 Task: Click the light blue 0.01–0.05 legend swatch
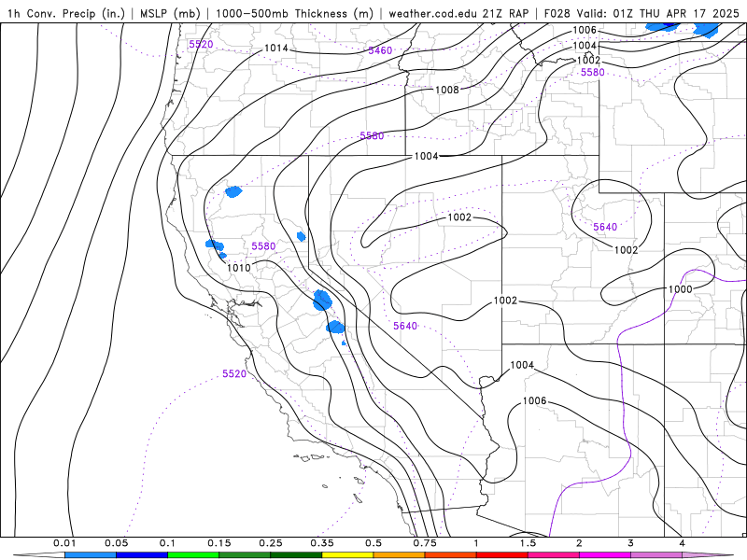coord(91,555)
